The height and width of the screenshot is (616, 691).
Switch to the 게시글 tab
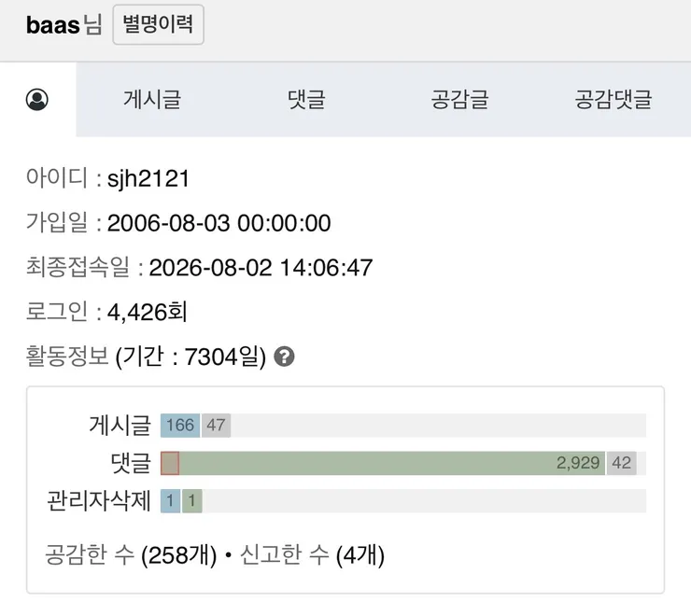[x=152, y=99]
